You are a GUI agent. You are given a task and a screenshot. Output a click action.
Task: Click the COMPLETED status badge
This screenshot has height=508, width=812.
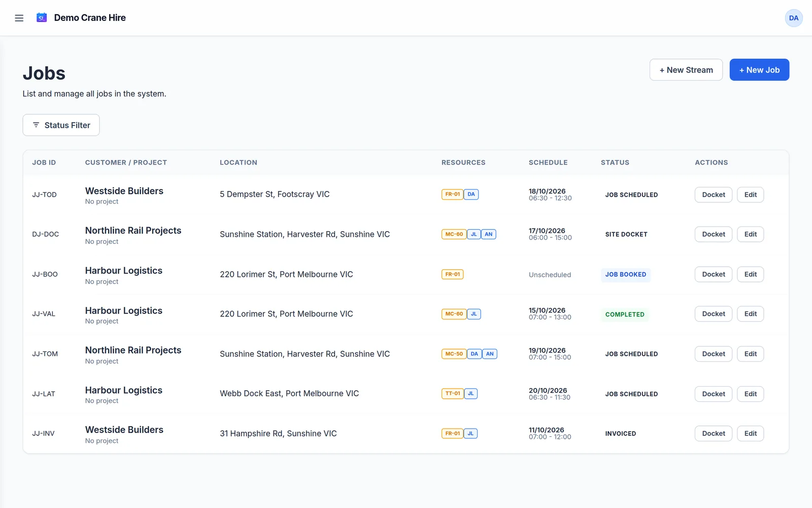(625, 314)
